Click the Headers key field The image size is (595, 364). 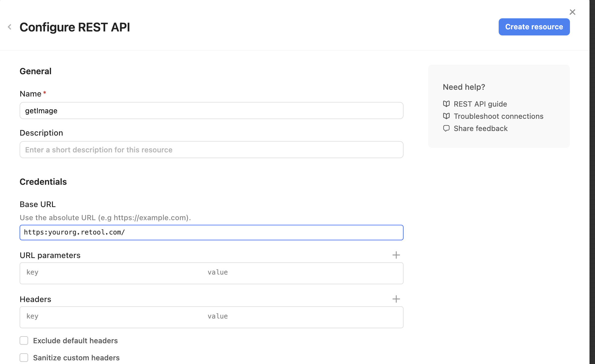[113, 317]
